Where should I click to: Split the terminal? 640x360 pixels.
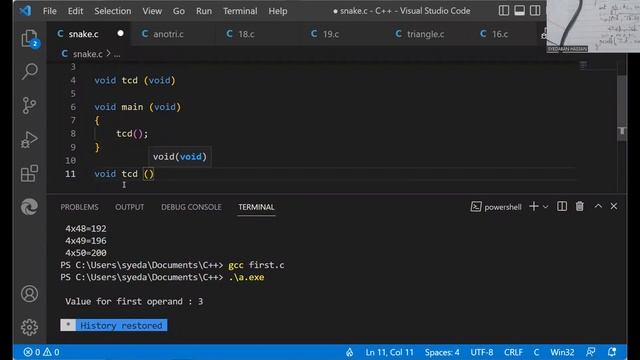click(562, 207)
